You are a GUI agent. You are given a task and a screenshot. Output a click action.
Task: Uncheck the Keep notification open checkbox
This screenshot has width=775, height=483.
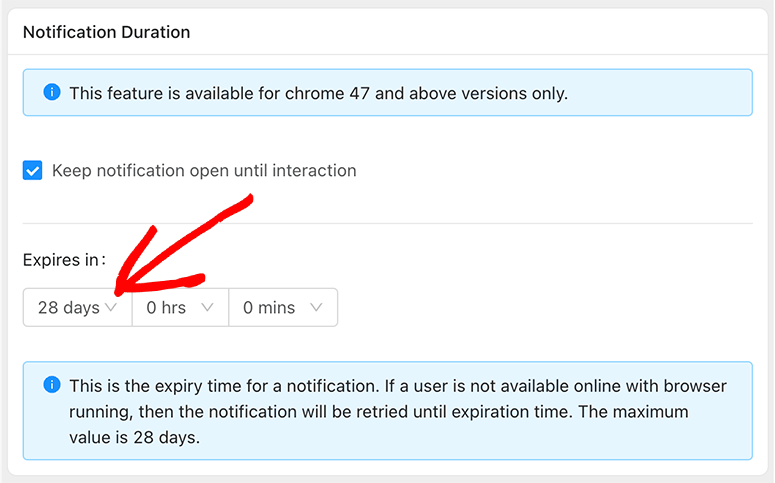tap(33, 171)
